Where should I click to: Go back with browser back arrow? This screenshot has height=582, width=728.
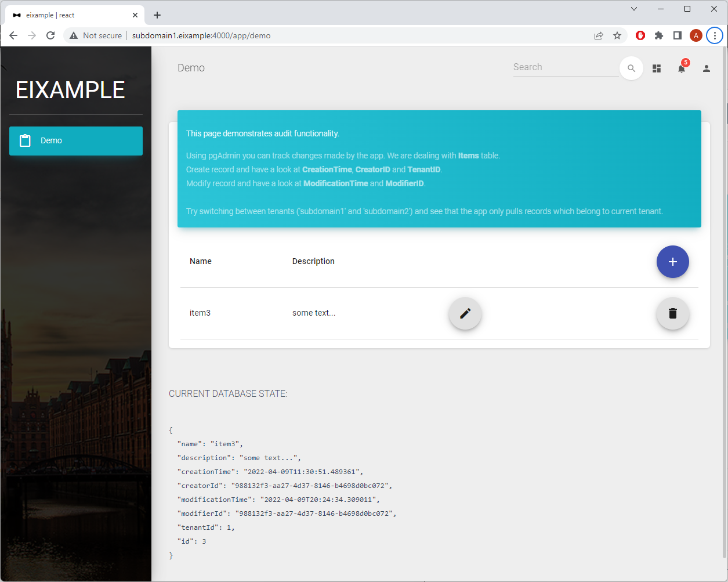[x=13, y=35]
